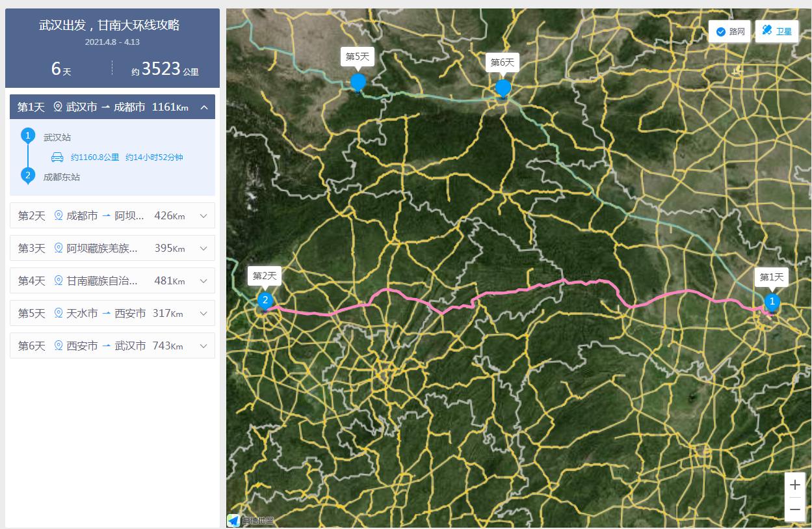This screenshot has width=812, height=529.
Task: Expand 第4天 甘南藏族自治 row
Action: click(112, 280)
